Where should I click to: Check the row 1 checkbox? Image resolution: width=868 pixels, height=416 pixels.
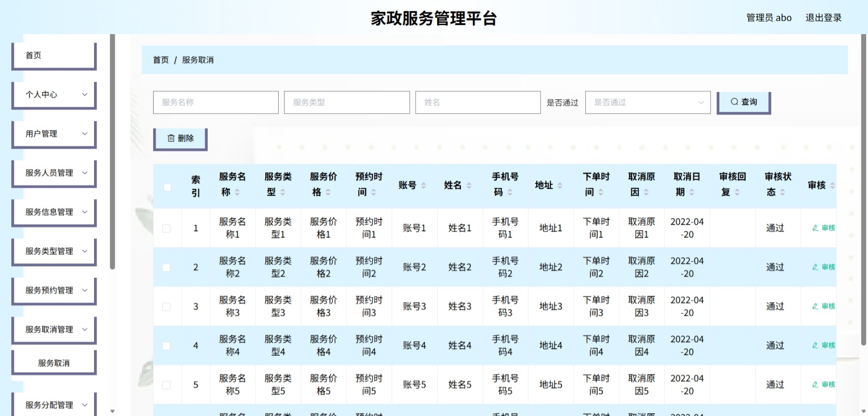coord(166,228)
